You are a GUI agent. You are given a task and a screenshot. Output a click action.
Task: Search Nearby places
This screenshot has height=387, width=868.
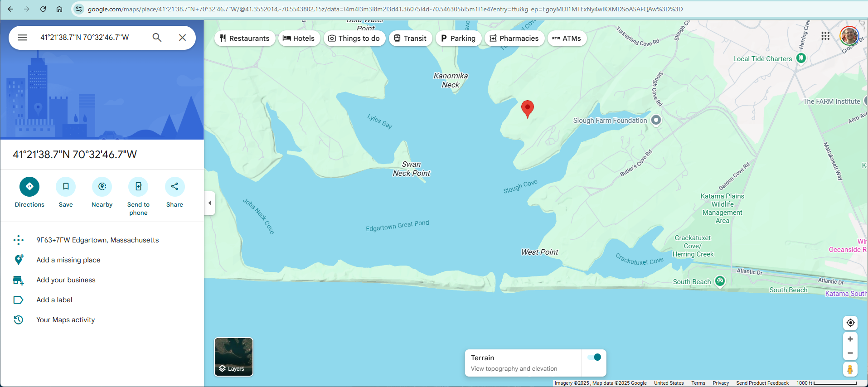pos(102,187)
